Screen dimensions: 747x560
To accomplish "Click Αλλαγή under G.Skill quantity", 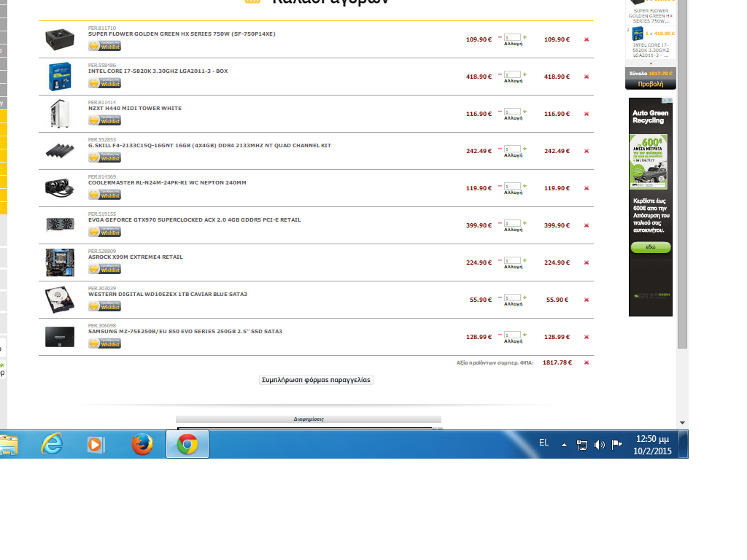I will click(x=513, y=155).
